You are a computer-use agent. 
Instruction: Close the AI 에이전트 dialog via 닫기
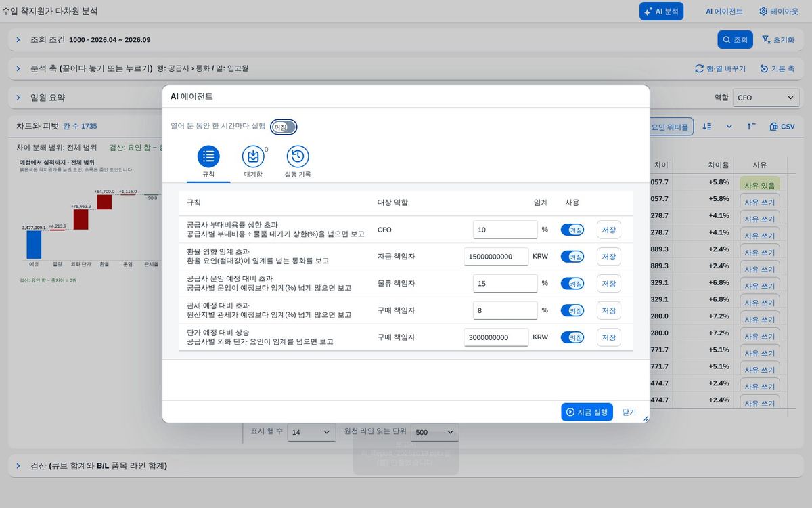coord(629,412)
